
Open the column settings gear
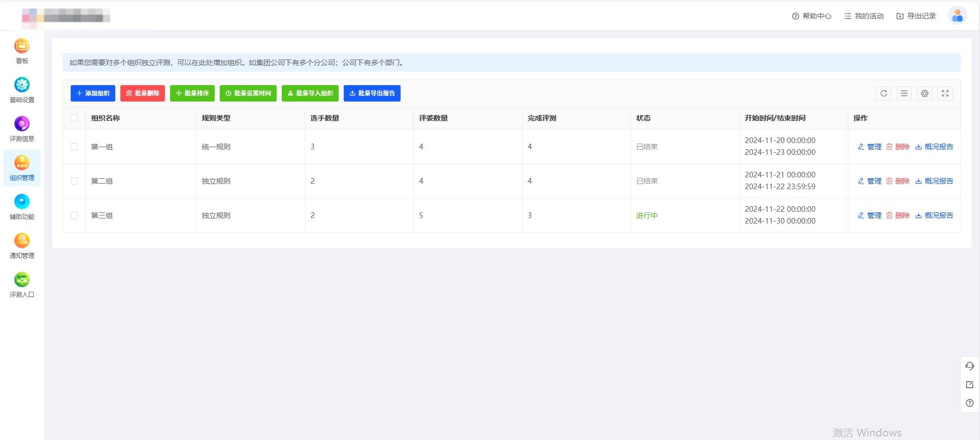click(924, 93)
